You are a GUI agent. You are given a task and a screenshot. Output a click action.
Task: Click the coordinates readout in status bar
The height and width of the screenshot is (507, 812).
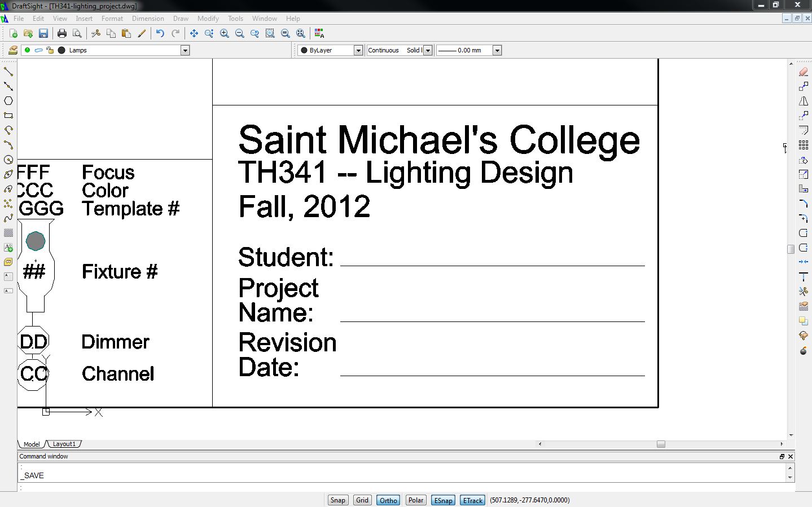click(x=530, y=500)
